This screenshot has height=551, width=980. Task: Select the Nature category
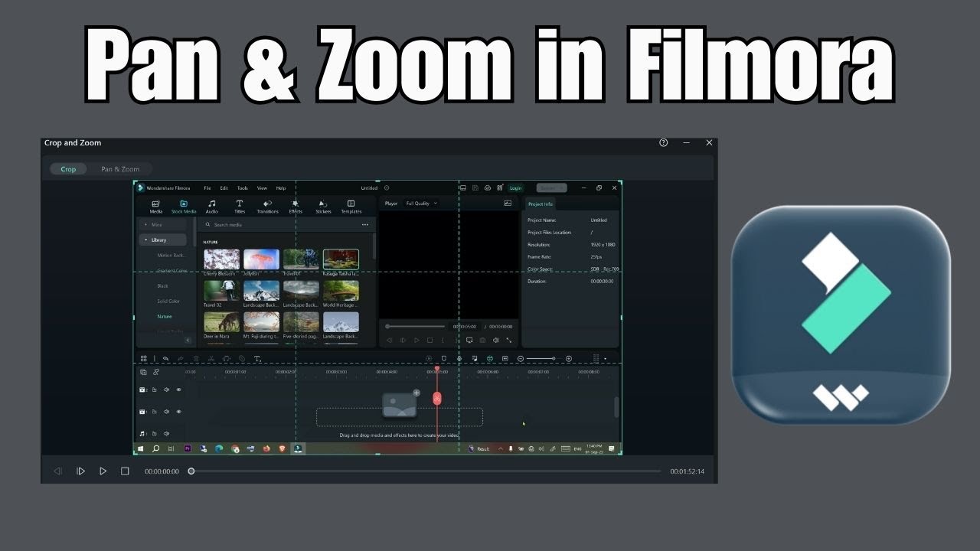(165, 317)
